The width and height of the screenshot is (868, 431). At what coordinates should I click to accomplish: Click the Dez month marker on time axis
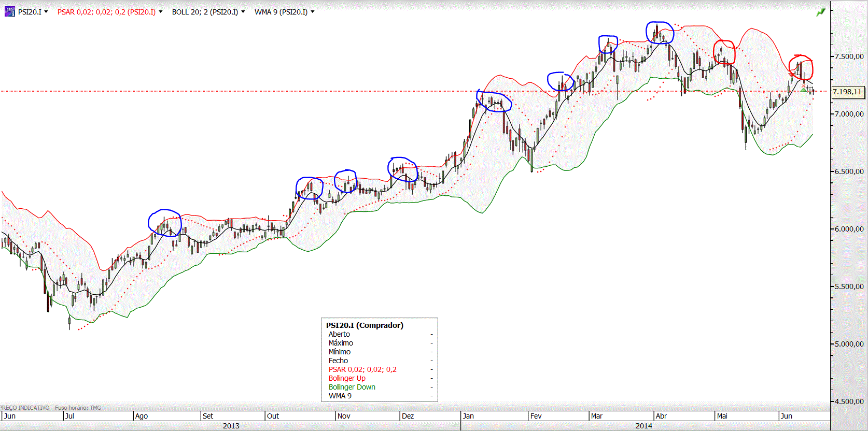click(x=408, y=416)
